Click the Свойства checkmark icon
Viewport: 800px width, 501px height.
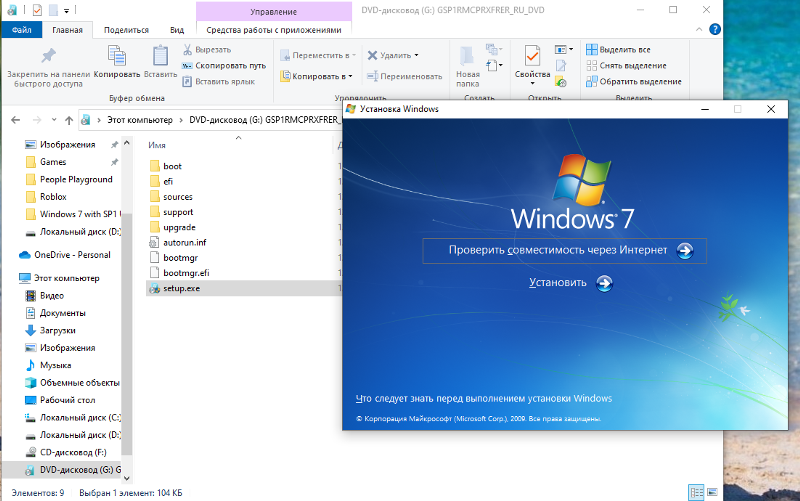(532, 56)
